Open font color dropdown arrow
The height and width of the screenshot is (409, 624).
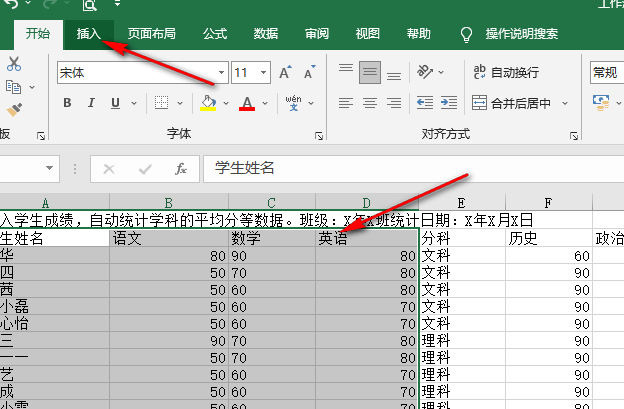click(x=265, y=103)
